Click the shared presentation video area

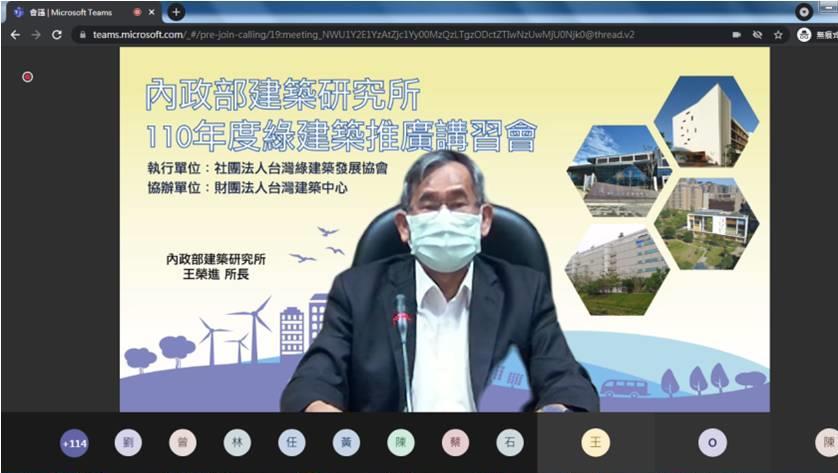(444, 229)
